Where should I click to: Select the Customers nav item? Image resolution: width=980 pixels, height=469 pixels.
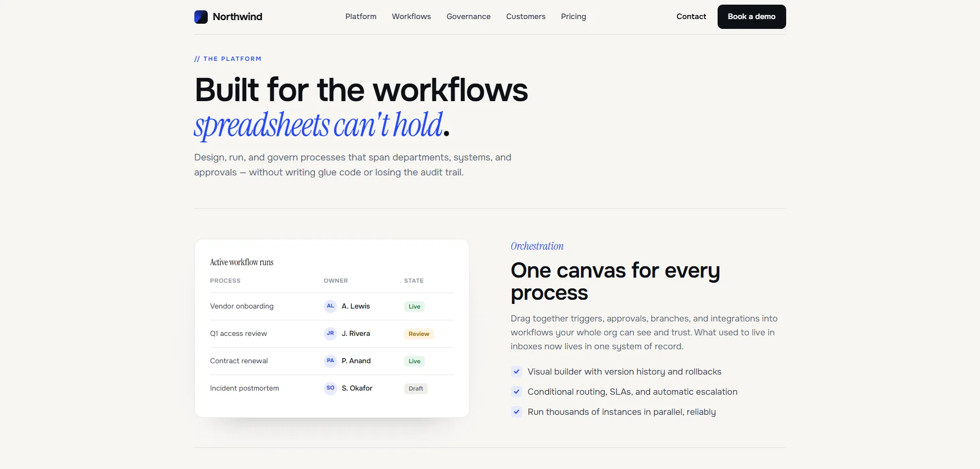coord(526,17)
